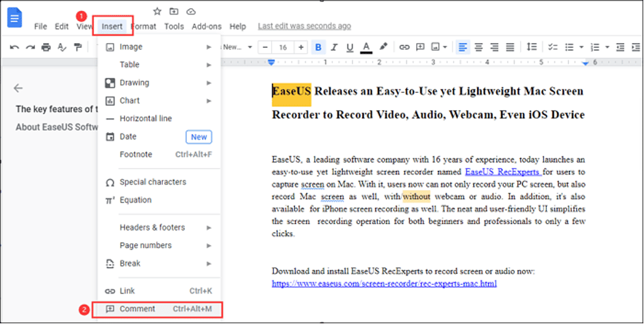644x324 pixels.
Task: Star this document
Action: pyautogui.click(x=157, y=11)
